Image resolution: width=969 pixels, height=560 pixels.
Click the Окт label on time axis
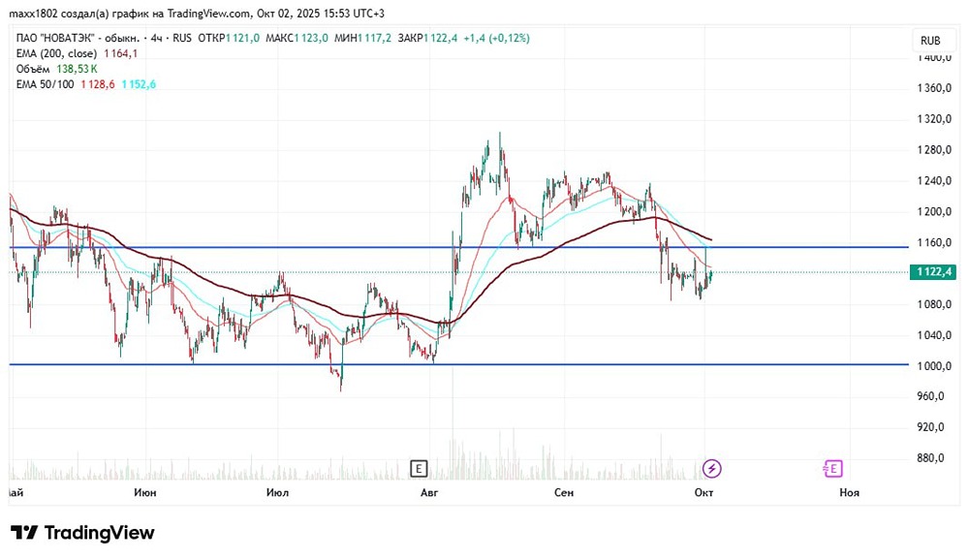coord(703,492)
